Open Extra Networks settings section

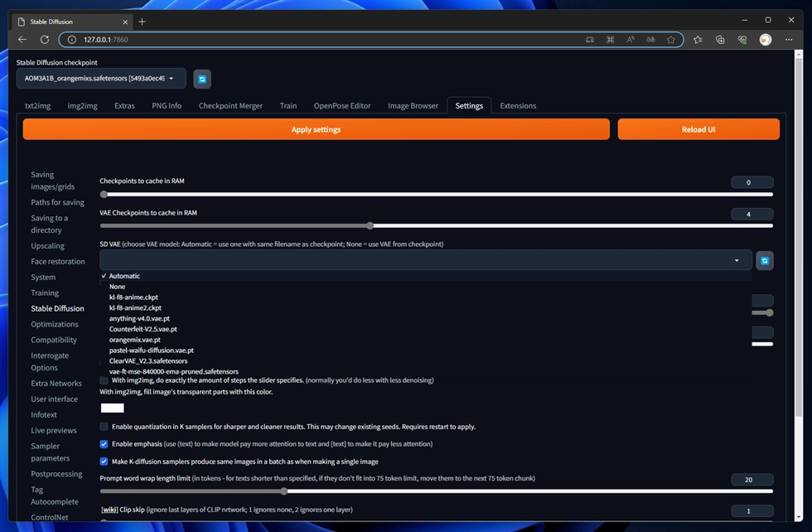click(56, 384)
